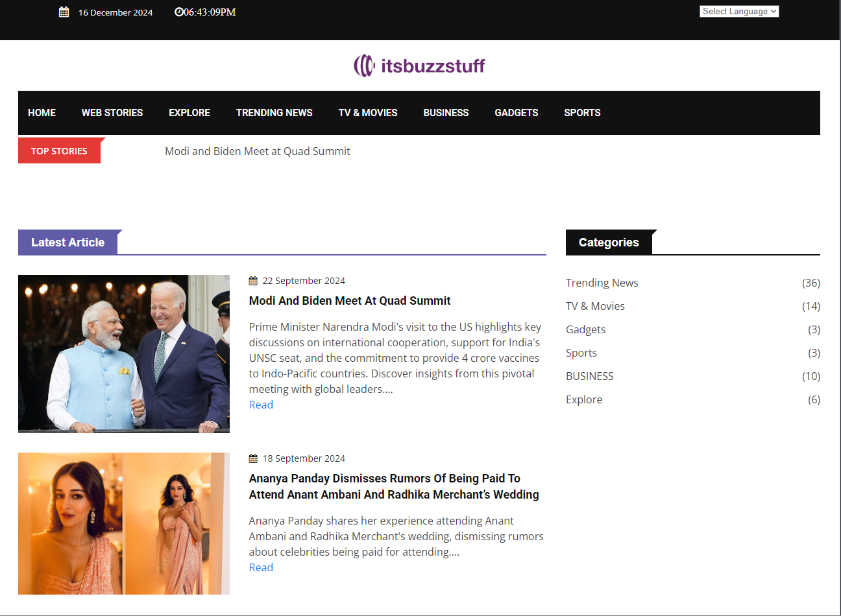
Task: Open the Select Language dropdown
Action: click(738, 12)
